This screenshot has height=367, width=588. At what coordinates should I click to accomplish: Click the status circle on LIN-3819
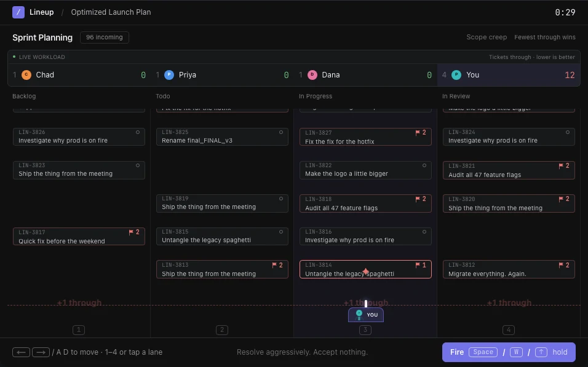click(x=281, y=199)
